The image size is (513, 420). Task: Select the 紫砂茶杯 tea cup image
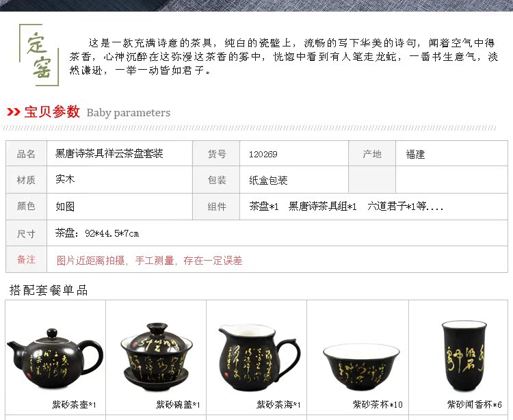pos(361,367)
